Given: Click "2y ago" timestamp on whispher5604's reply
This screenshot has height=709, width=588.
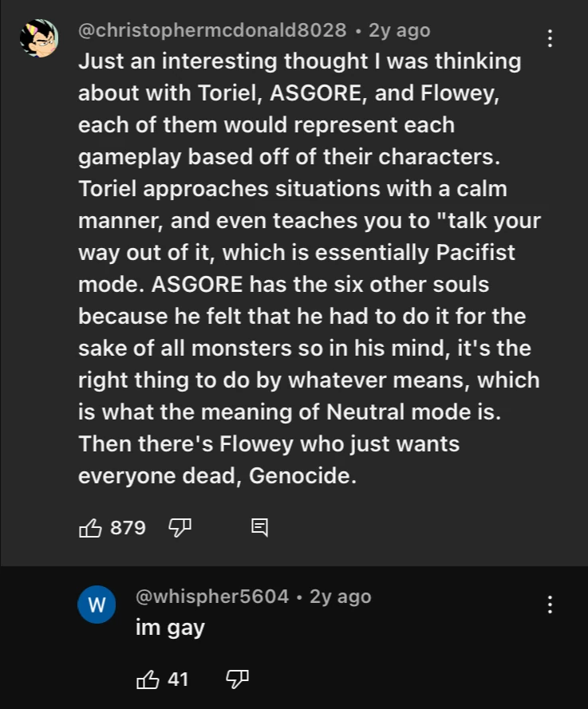Looking at the screenshot, I should coord(340,597).
